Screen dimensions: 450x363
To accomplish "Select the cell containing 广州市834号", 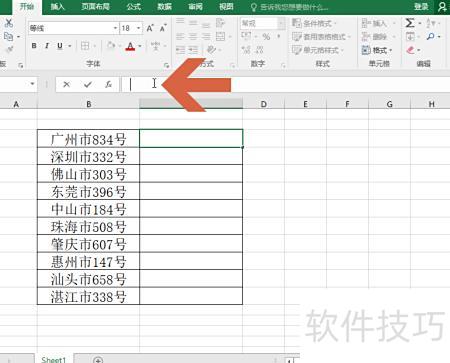I will click(x=88, y=138).
